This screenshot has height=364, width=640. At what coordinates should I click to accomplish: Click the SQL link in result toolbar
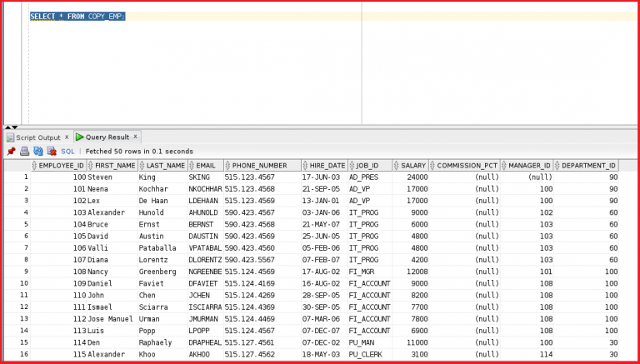[67, 152]
